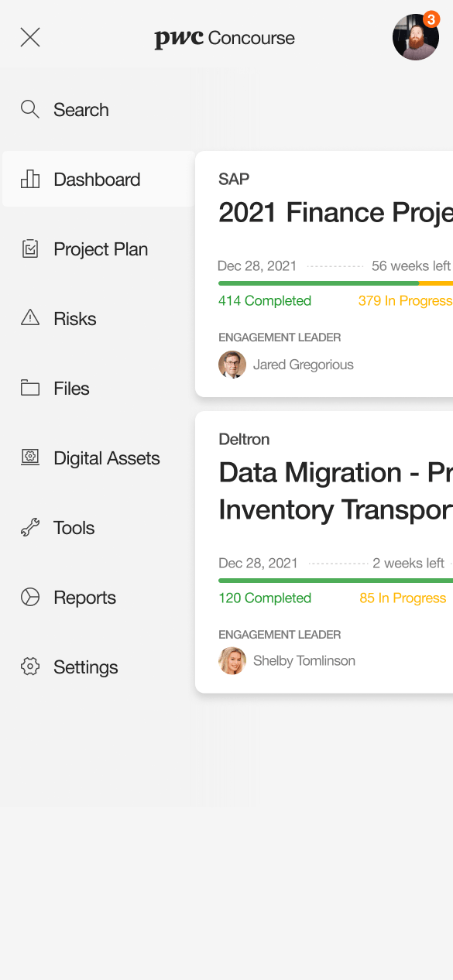Click the 85 In Progress label

pos(403,598)
